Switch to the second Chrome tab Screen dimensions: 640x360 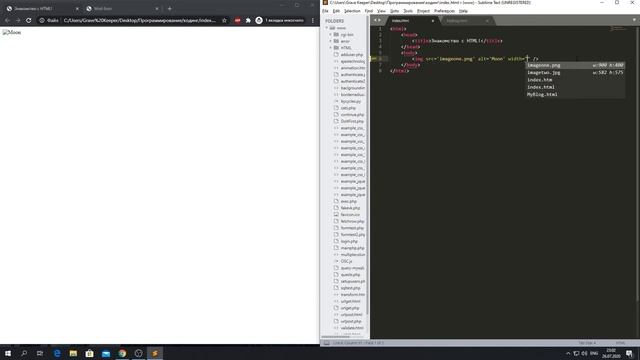[x=122, y=8]
